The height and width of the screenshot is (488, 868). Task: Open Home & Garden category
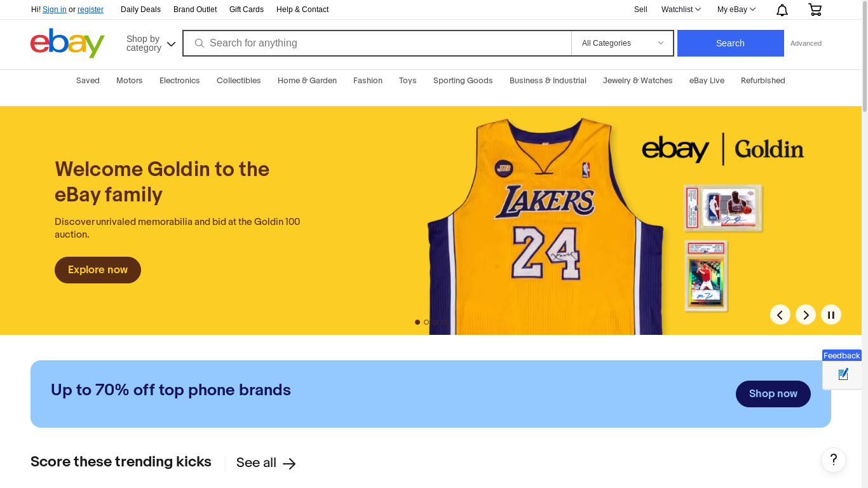pyautogui.click(x=307, y=81)
